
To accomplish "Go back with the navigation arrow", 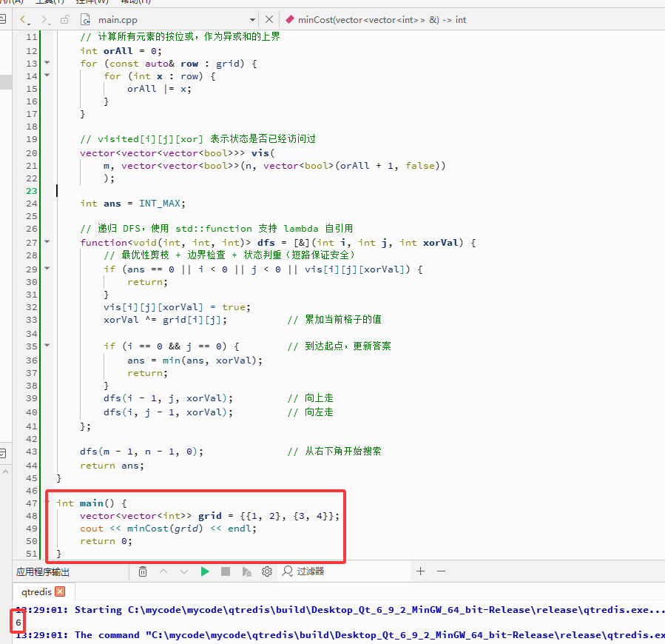I will (24, 19).
